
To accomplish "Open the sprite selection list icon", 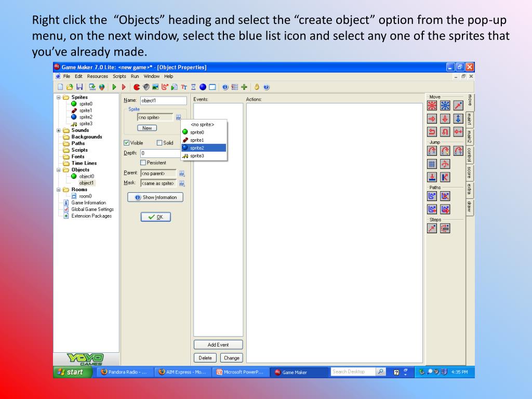I will (179, 117).
